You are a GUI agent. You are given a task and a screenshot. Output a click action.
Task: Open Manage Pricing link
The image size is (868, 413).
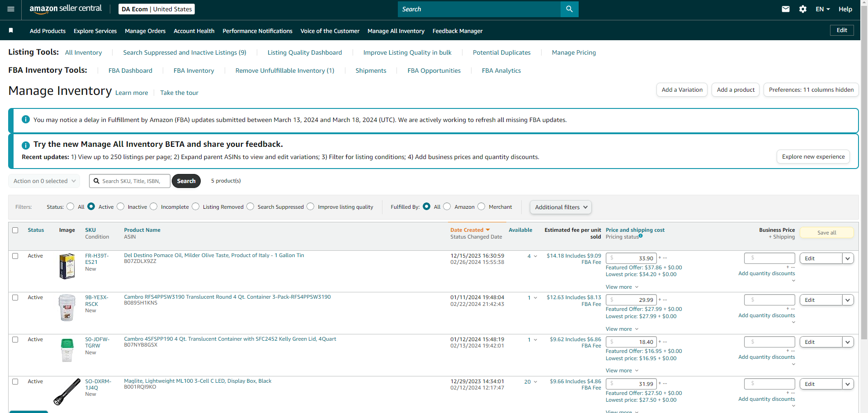574,52
